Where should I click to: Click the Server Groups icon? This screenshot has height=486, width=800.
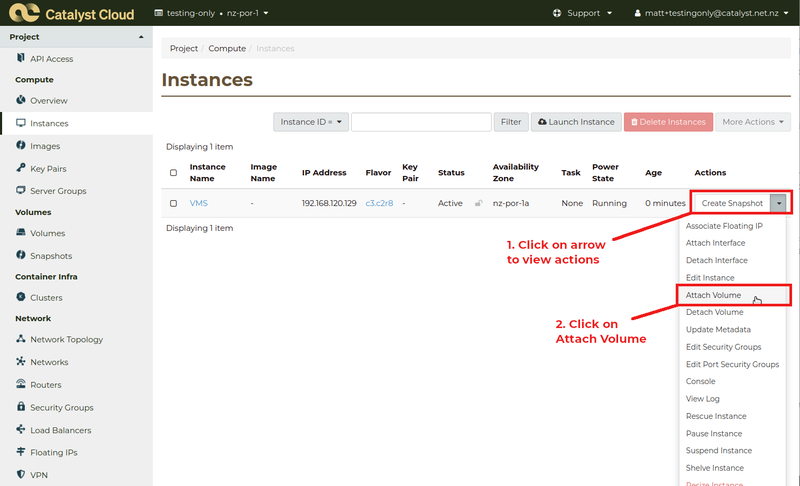[x=20, y=190]
